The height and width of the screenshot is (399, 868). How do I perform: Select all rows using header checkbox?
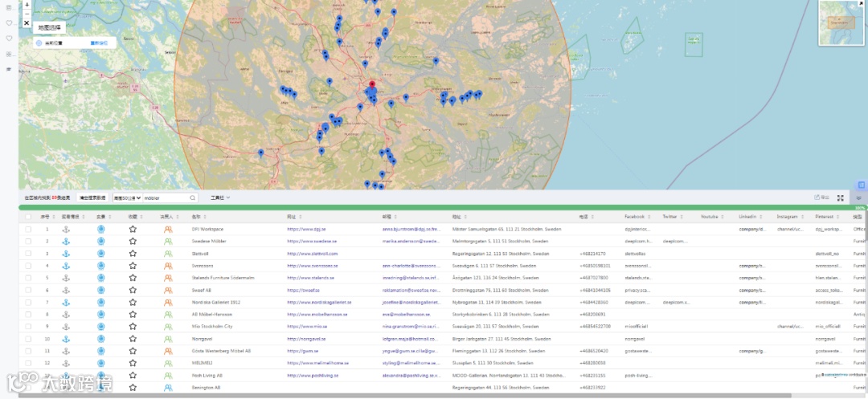click(28, 217)
